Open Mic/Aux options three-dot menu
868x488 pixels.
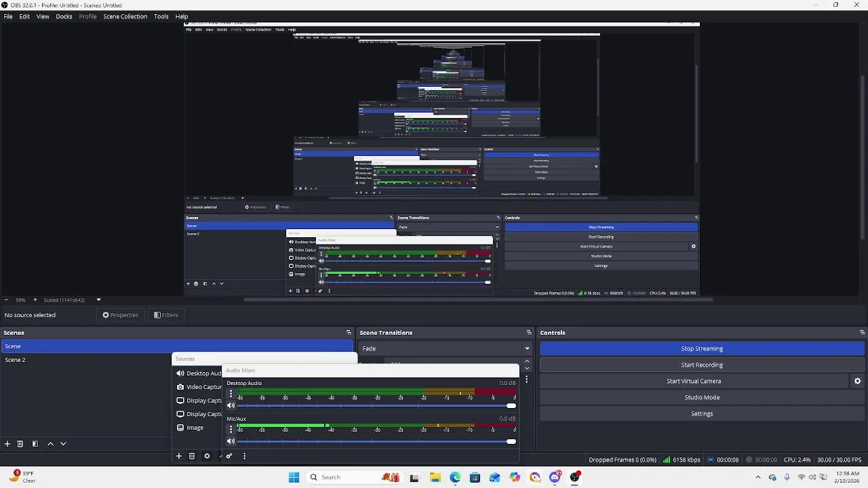[x=231, y=429]
